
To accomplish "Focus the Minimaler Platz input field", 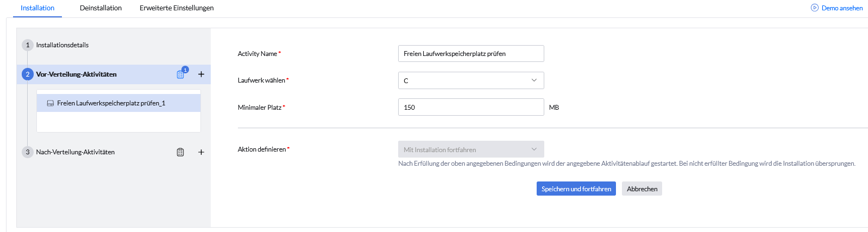I will coord(470,108).
